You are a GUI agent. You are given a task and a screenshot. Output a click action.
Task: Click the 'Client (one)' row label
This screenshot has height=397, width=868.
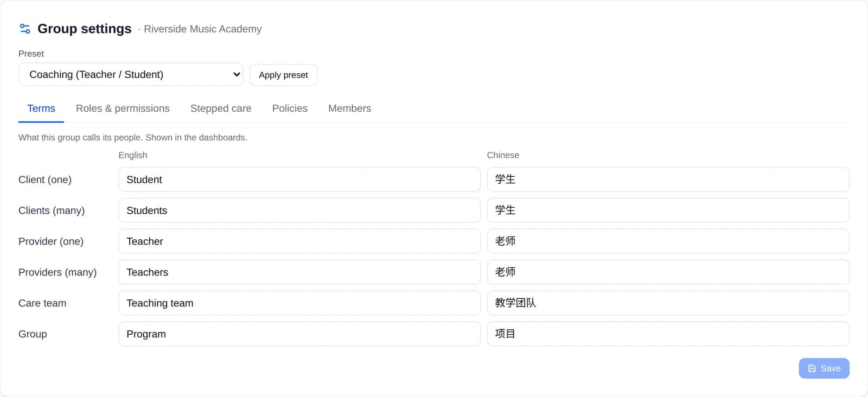pyautogui.click(x=45, y=180)
